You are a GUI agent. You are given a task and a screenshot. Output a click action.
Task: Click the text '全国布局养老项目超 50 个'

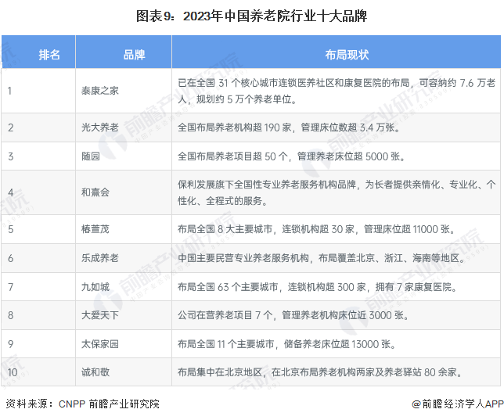tap(232, 156)
